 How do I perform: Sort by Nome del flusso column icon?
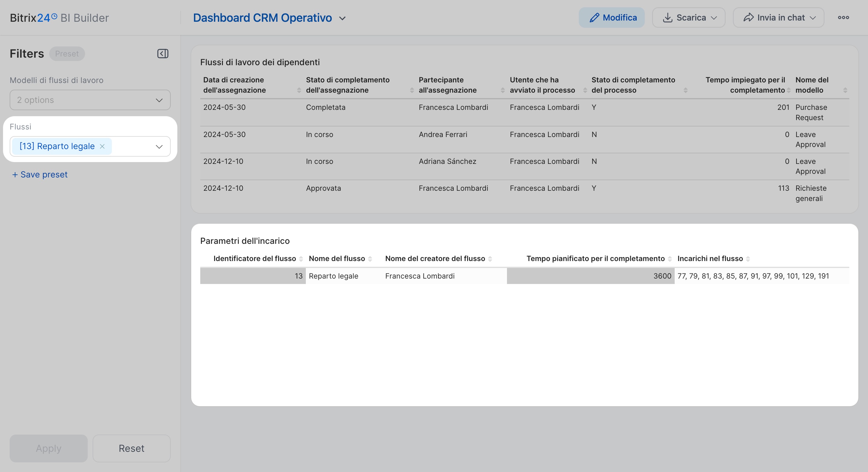click(x=370, y=259)
